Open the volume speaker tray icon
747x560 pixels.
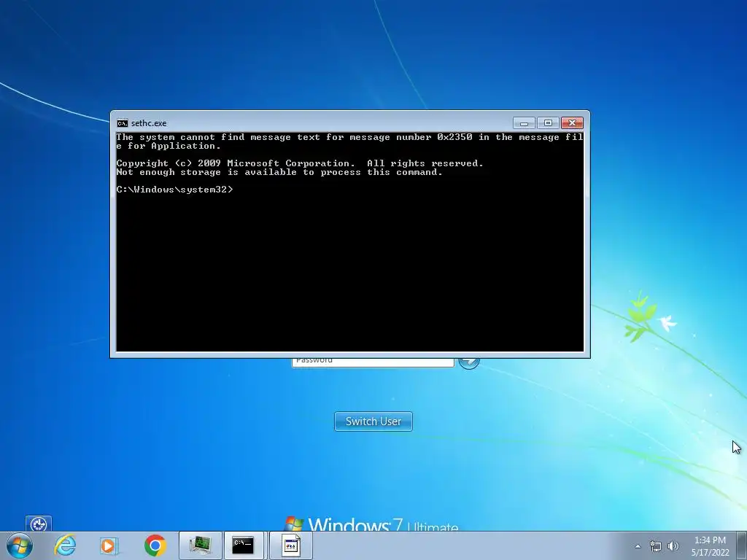673,546
